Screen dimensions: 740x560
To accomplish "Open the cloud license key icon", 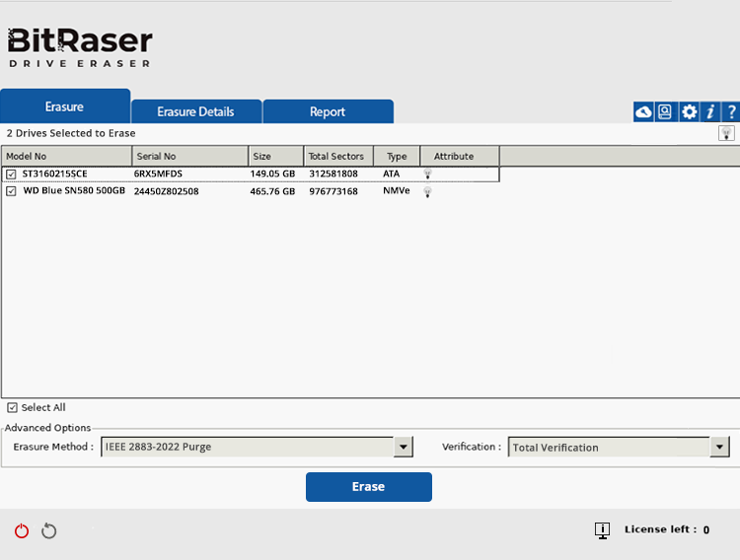I will point(643,112).
